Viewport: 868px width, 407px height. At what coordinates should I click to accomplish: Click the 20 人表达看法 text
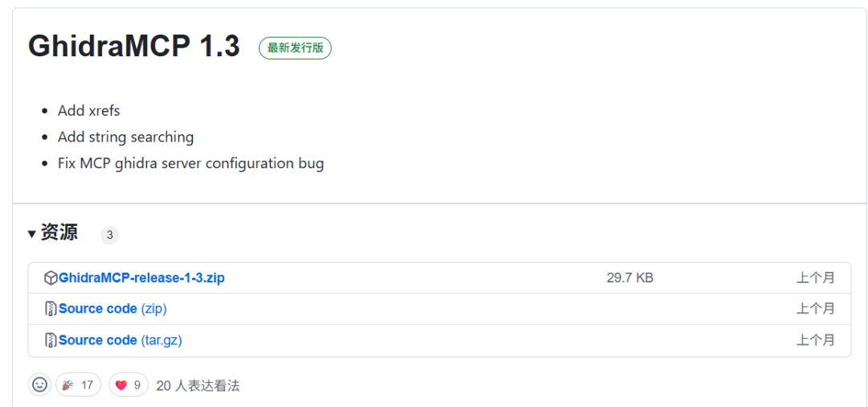tap(199, 386)
